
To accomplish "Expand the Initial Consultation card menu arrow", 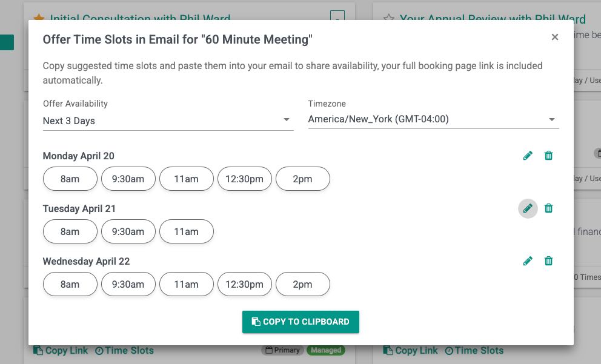I will coord(337,17).
